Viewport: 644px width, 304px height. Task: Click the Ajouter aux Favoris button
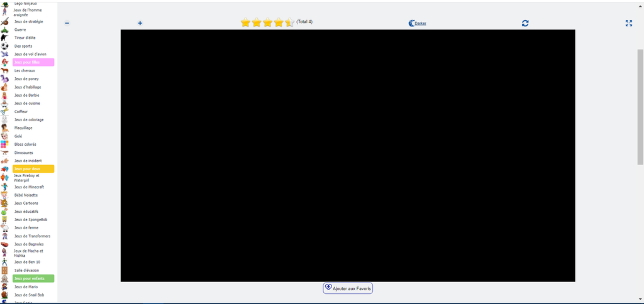click(x=348, y=288)
